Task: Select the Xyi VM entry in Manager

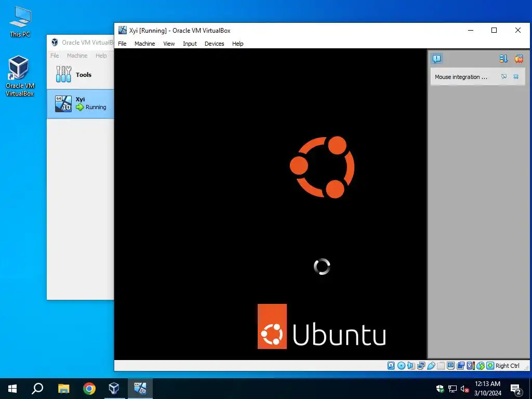Action: pyautogui.click(x=81, y=103)
